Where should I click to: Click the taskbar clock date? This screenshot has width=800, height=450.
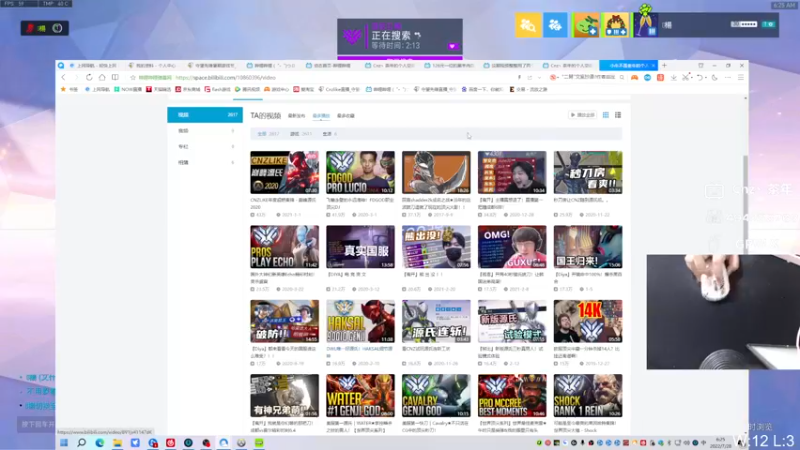(x=720, y=442)
